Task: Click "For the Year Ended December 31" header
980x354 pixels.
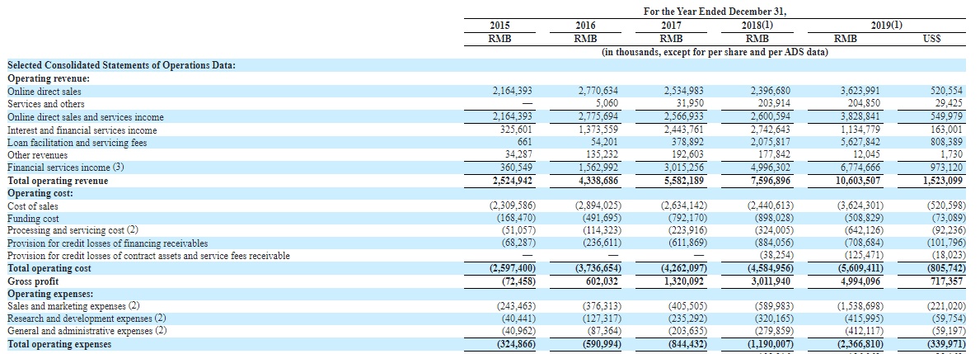Action: click(715, 12)
